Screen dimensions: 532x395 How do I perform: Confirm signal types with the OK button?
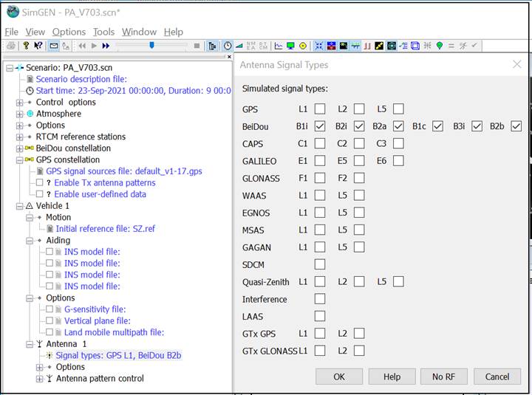tap(339, 377)
